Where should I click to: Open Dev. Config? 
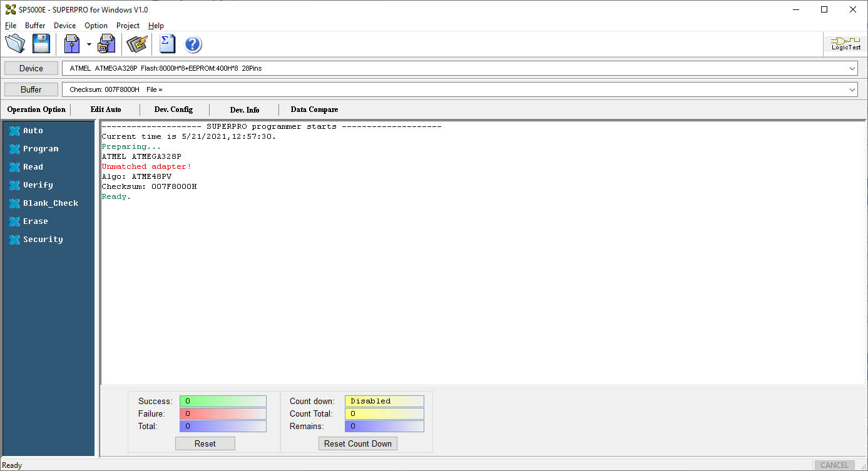coord(173,109)
